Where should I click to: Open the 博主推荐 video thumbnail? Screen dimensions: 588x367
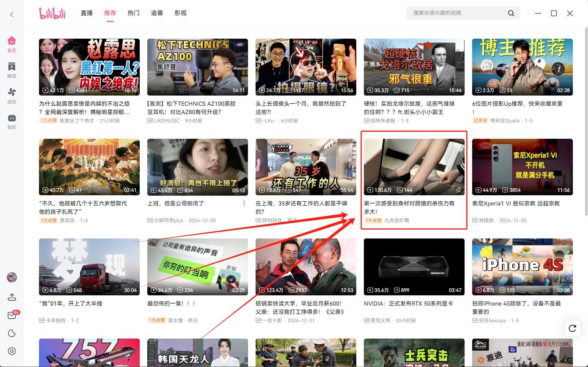[x=522, y=67]
